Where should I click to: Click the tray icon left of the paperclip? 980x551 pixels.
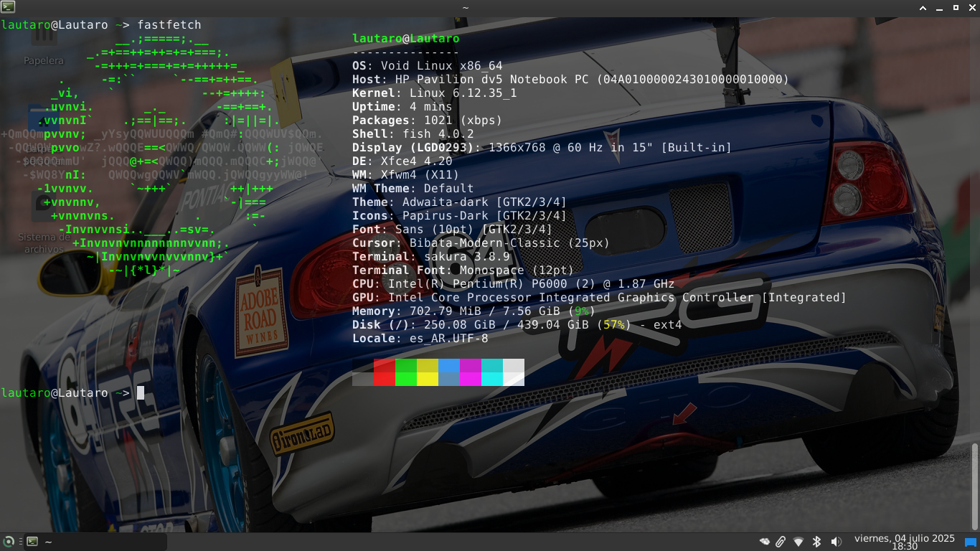tap(765, 542)
